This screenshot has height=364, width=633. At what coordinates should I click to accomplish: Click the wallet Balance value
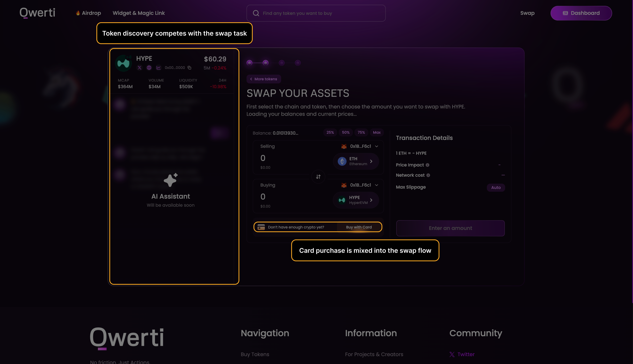(285, 133)
